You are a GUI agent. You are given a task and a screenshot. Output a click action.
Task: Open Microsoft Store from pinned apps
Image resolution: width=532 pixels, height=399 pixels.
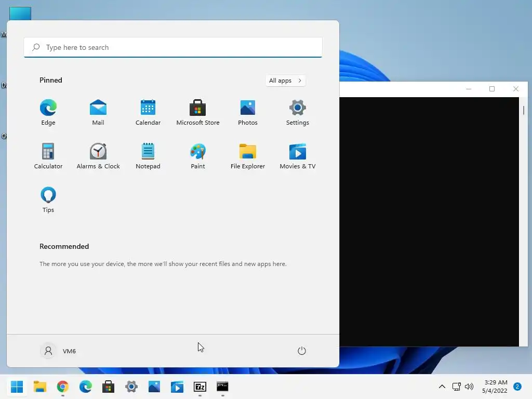198,113
